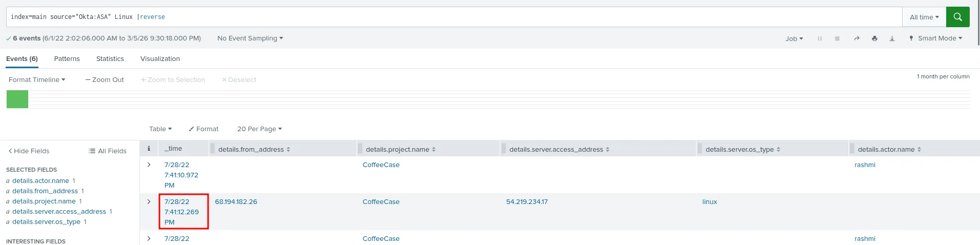Sort by the _time column header

173,148
